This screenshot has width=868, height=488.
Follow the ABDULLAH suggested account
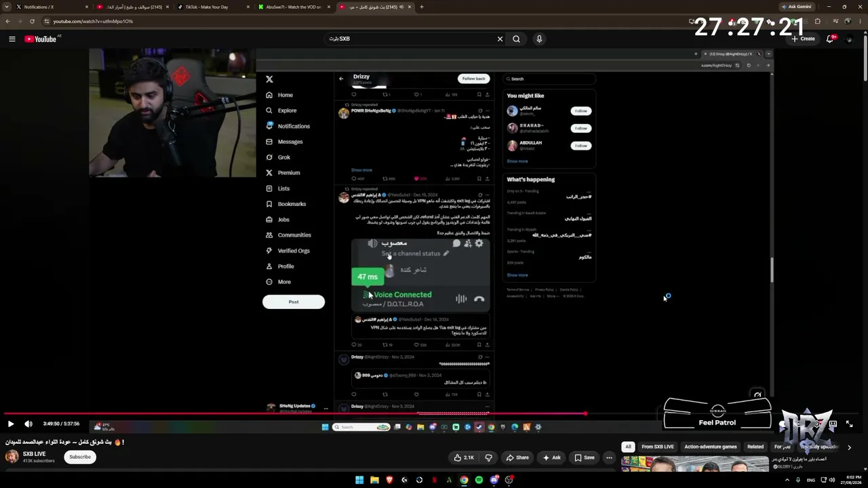click(581, 146)
